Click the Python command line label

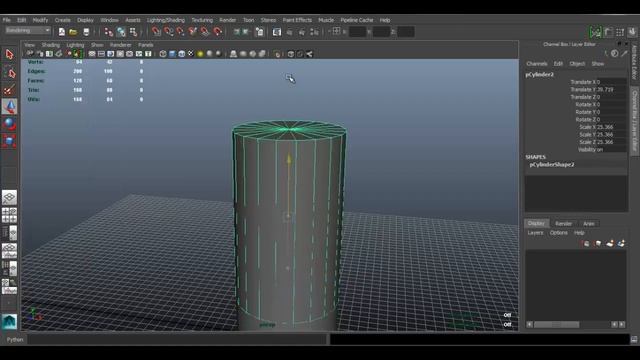(15, 340)
